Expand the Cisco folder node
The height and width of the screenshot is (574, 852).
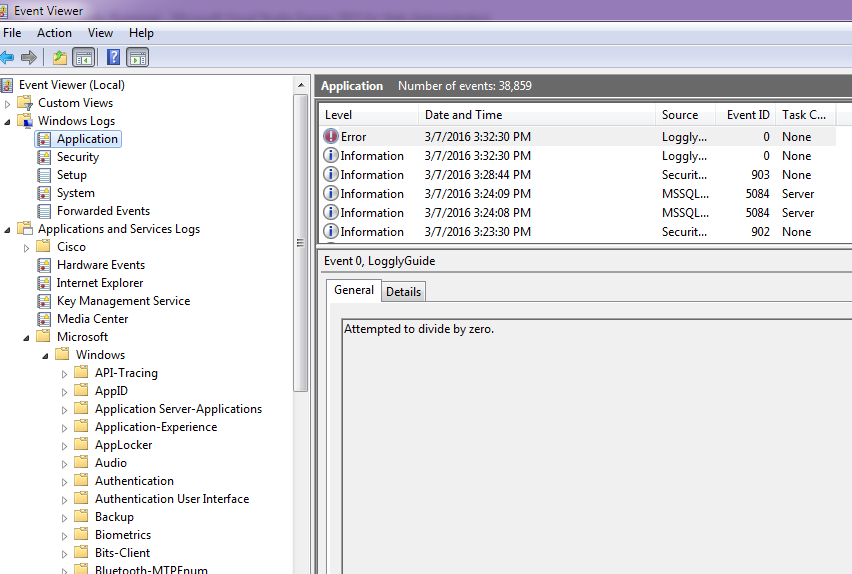click(27, 247)
